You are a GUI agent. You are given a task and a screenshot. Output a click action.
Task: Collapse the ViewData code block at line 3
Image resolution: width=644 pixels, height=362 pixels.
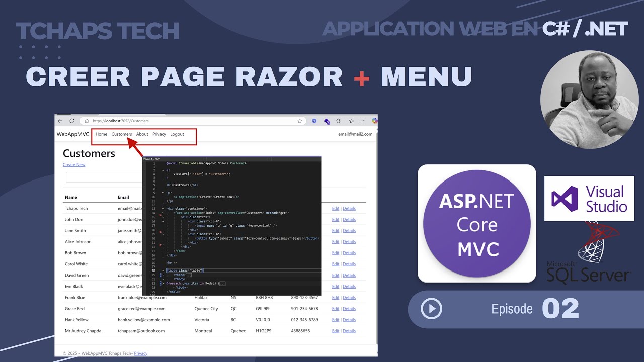point(162,170)
